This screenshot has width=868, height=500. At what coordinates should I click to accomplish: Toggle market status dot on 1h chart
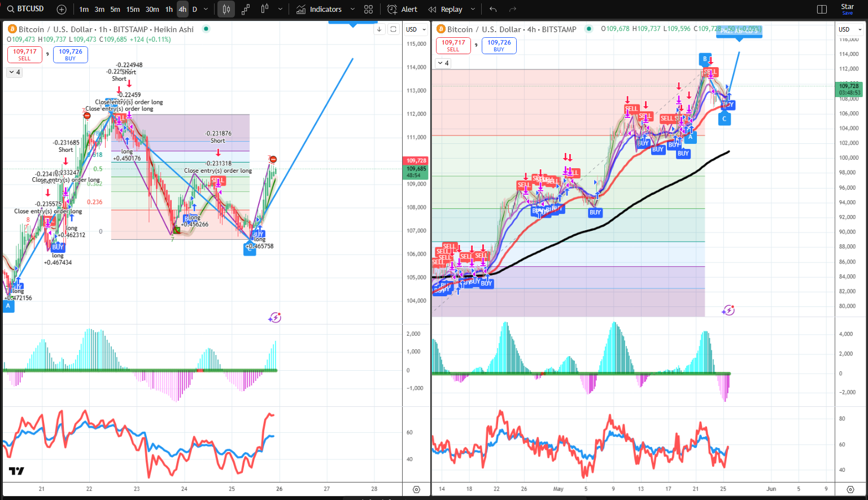(206, 29)
